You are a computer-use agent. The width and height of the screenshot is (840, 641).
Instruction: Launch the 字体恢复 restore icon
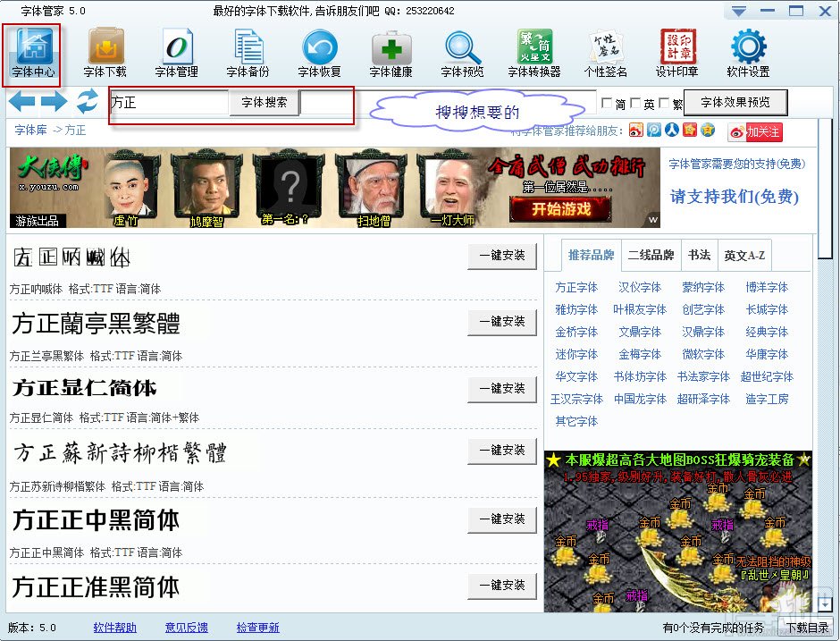click(x=320, y=47)
